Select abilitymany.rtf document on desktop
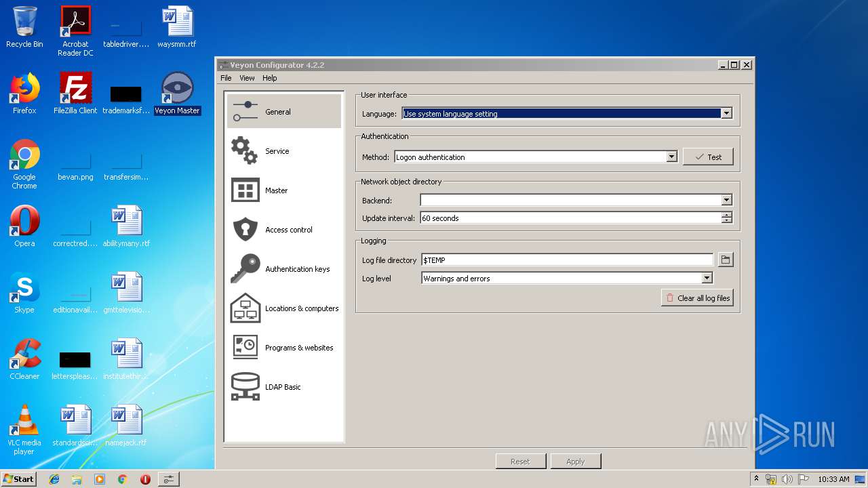This screenshot has width=868, height=488. point(126,227)
